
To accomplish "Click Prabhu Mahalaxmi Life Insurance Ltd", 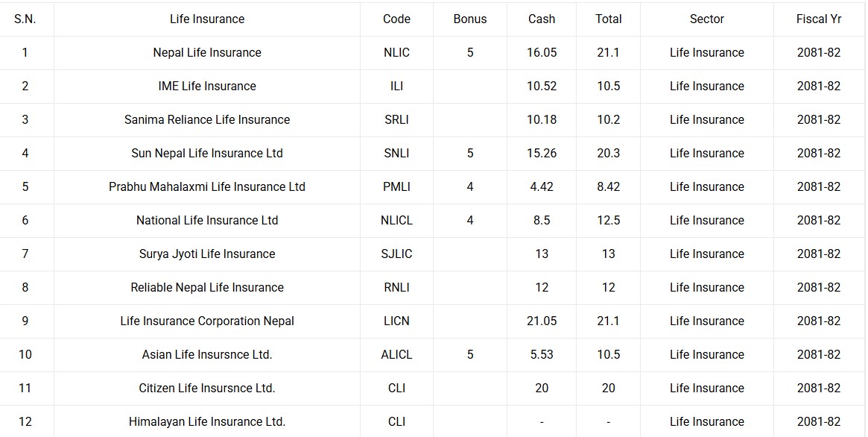I will click(207, 186).
